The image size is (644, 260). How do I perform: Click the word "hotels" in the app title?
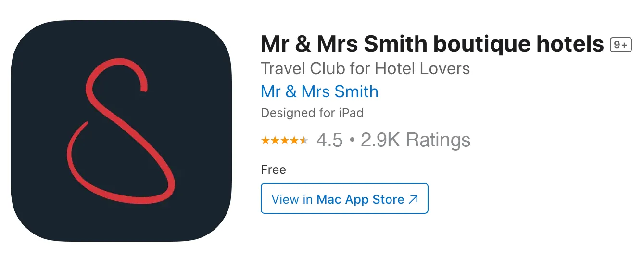coord(570,44)
